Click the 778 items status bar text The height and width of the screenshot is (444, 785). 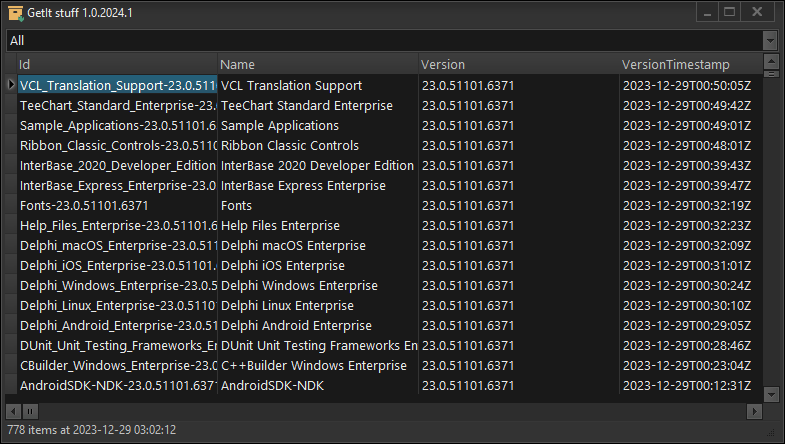(x=92, y=430)
